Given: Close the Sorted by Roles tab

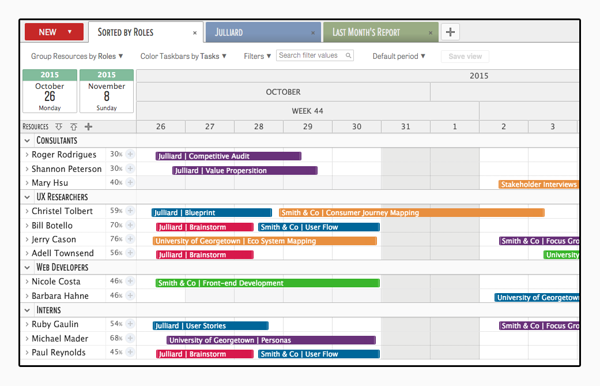Looking at the screenshot, I should (x=195, y=33).
